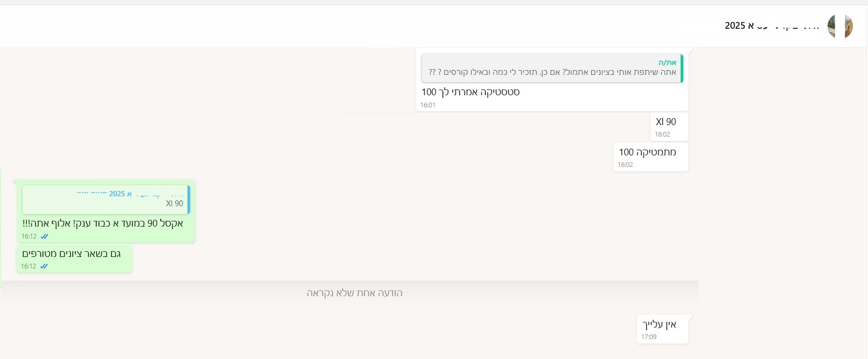Click the read-receipt checkmarks on "גם בשאר ציונים מטורפים"
Image resolution: width=868 pixels, height=359 pixels.
click(44, 266)
